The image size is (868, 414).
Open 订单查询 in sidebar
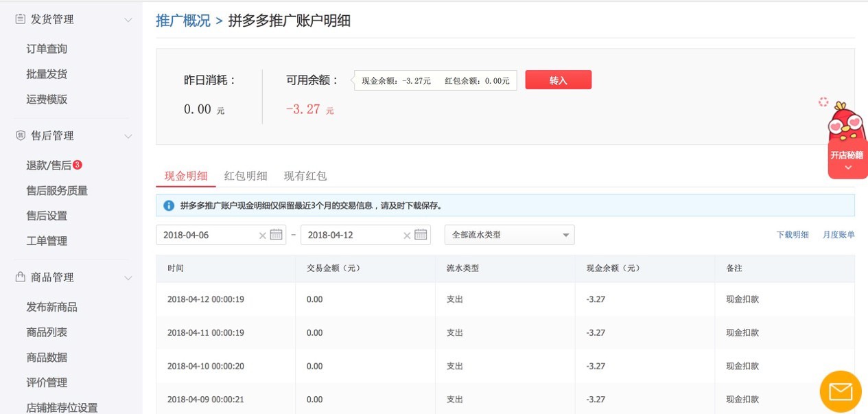point(47,49)
